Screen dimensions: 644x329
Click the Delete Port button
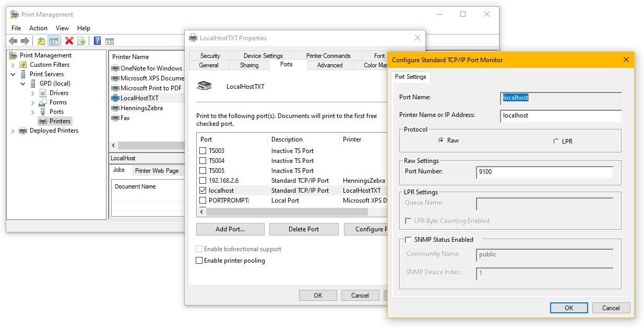[x=304, y=229]
